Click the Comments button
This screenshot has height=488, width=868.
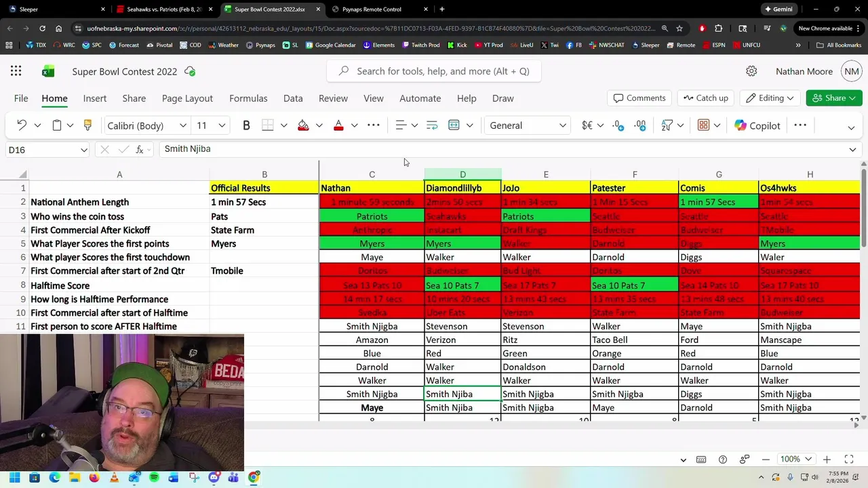tap(639, 98)
